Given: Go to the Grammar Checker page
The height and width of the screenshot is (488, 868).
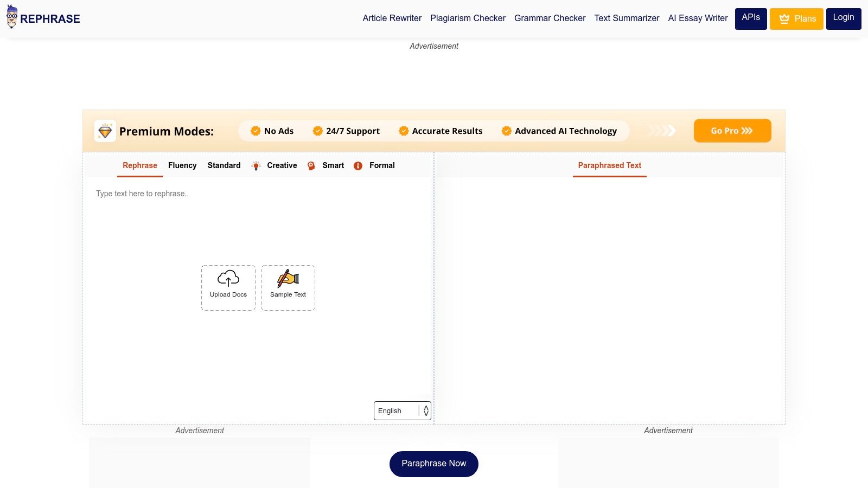Looking at the screenshot, I should [x=550, y=18].
